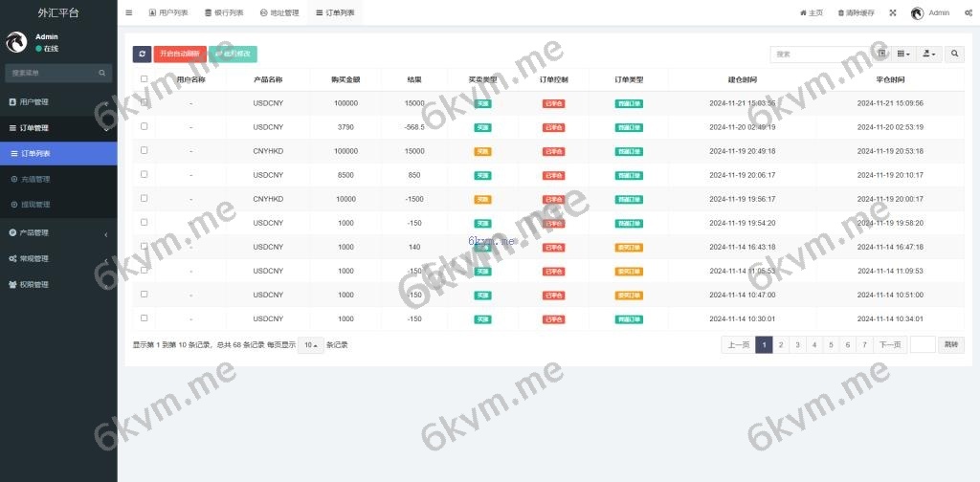Click the red 开启自动刷新 button

180,55
